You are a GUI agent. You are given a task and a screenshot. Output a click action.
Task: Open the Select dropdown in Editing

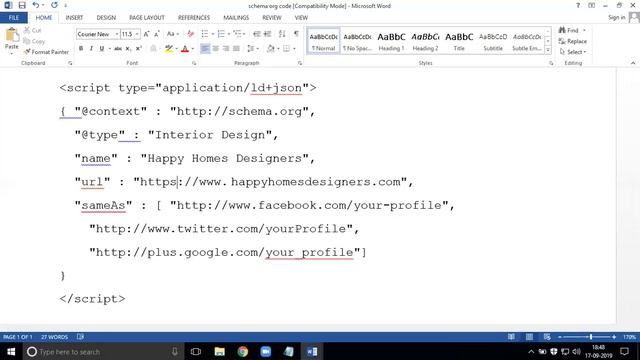click(x=573, y=52)
